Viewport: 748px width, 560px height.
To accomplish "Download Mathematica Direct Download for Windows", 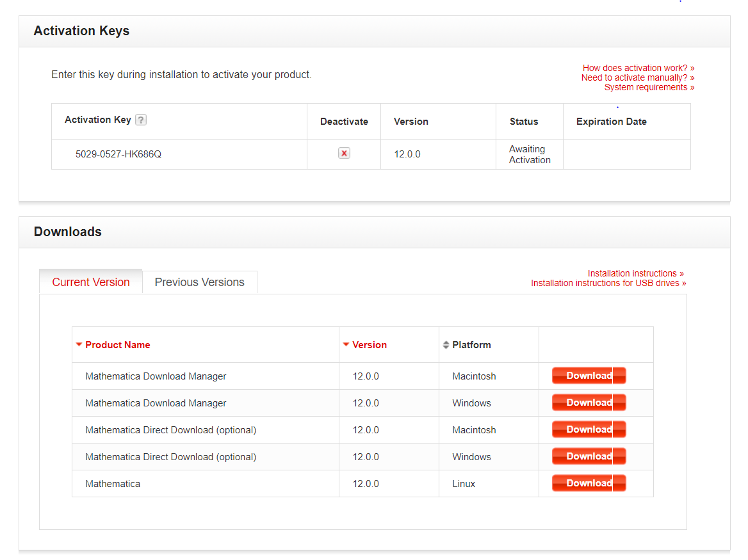I will pyautogui.click(x=589, y=456).
